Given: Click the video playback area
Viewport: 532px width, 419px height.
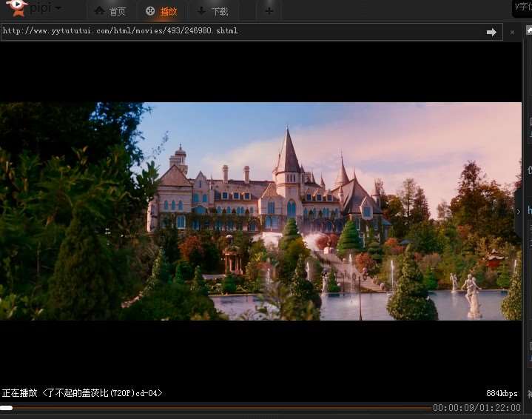Looking at the screenshot, I should tap(260, 211).
